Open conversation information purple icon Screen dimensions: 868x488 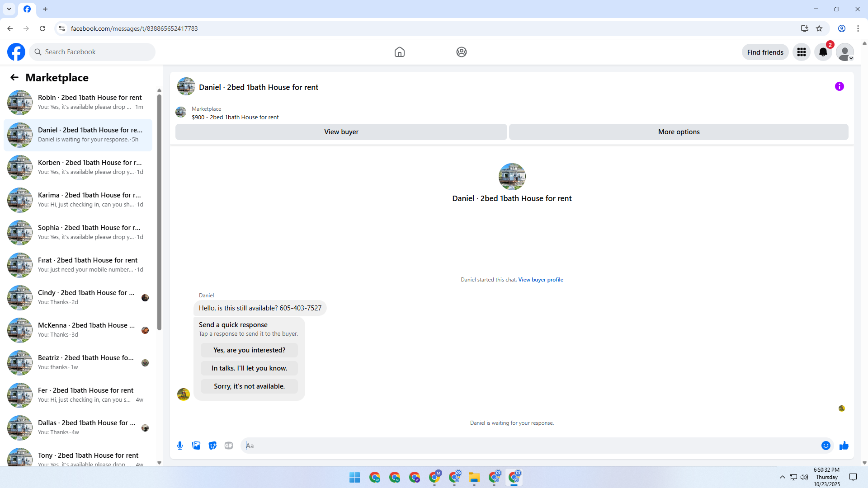point(839,86)
